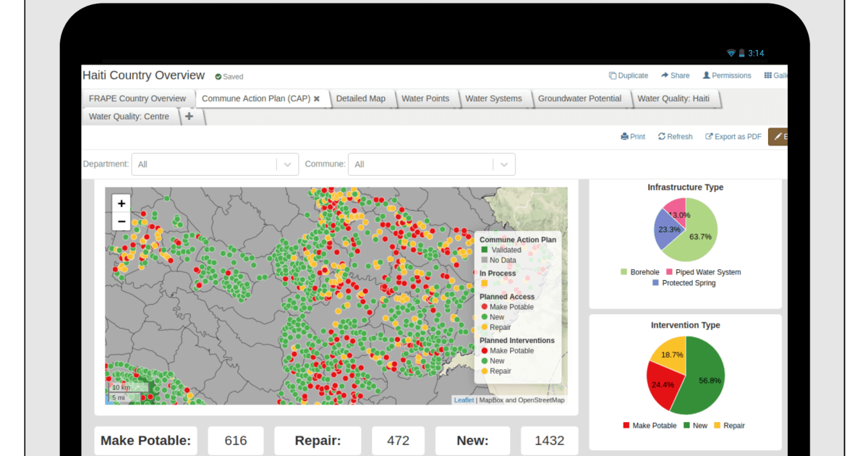The width and height of the screenshot is (868, 456).
Task: Zoom out on the map
Action: pyautogui.click(x=122, y=221)
